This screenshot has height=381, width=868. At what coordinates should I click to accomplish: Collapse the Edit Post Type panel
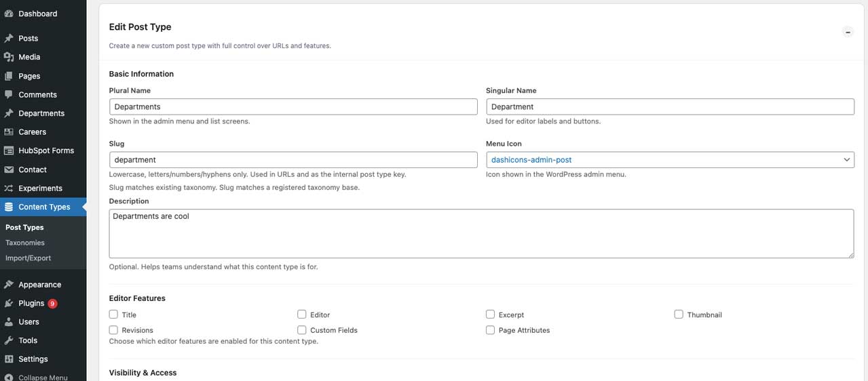tap(848, 32)
